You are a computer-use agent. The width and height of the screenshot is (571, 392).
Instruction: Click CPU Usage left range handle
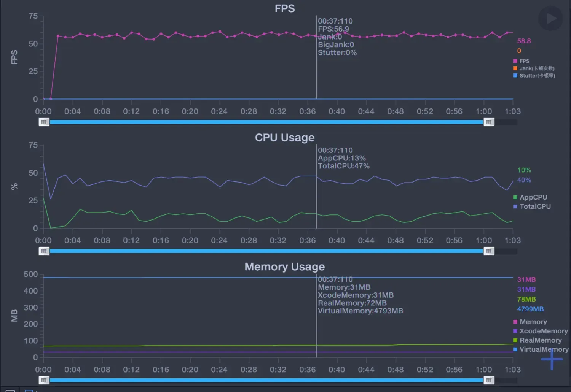(x=44, y=251)
